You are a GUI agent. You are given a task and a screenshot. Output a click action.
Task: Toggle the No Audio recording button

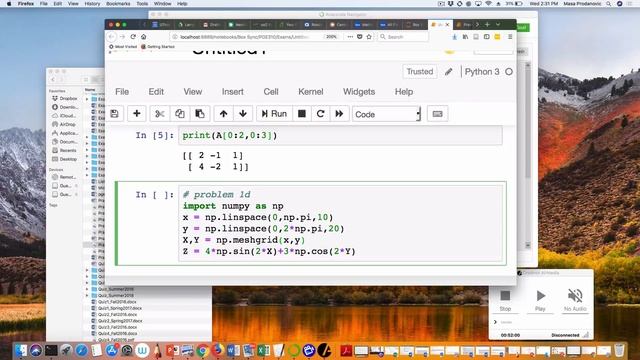(575, 300)
